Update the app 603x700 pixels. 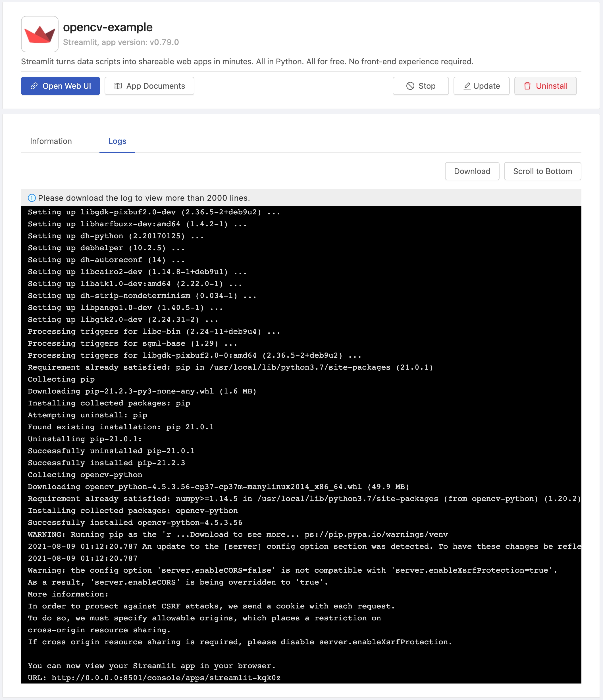pyautogui.click(x=481, y=86)
